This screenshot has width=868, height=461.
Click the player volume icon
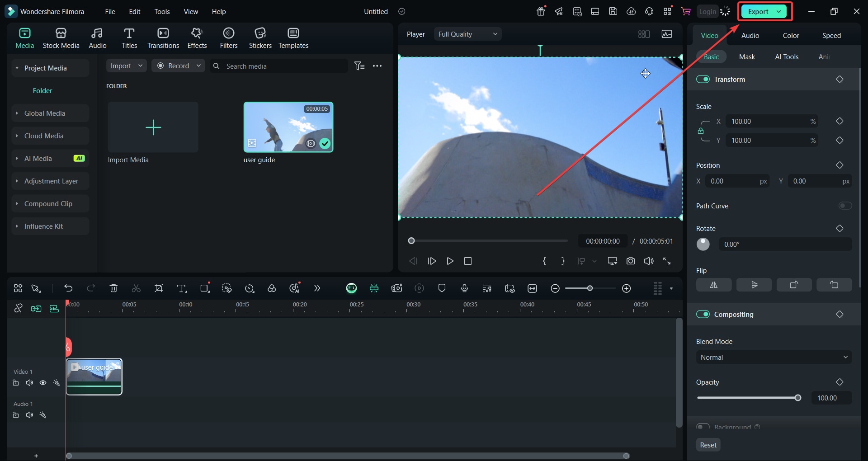(x=649, y=261)
